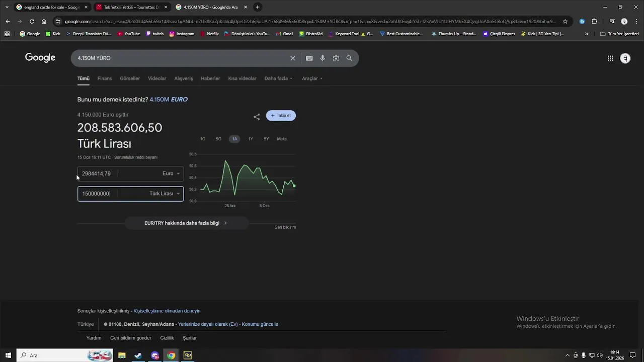Switch to the Kısa videolar tab
This screenshot has width=644, height=362.
[x=242, y=78]
